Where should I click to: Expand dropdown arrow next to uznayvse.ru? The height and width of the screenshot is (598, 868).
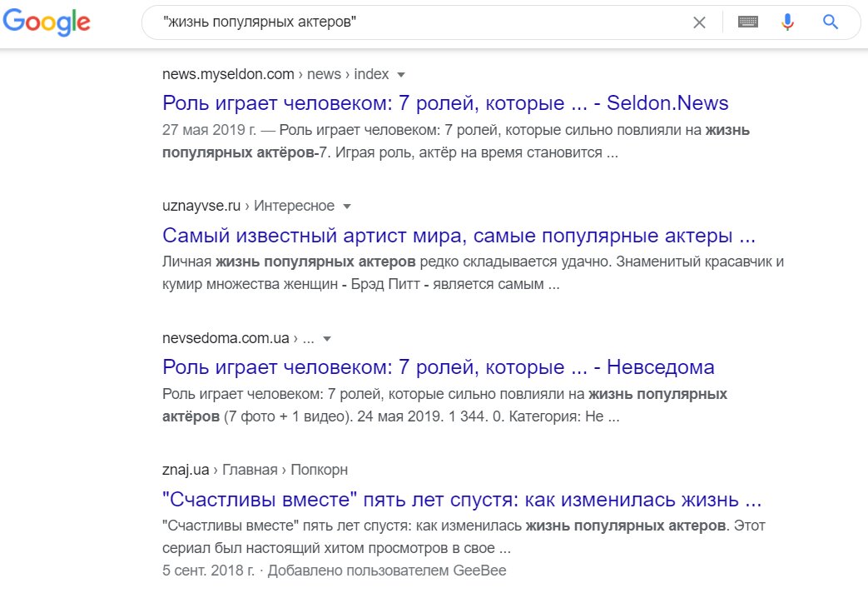(x=347, y=207)
